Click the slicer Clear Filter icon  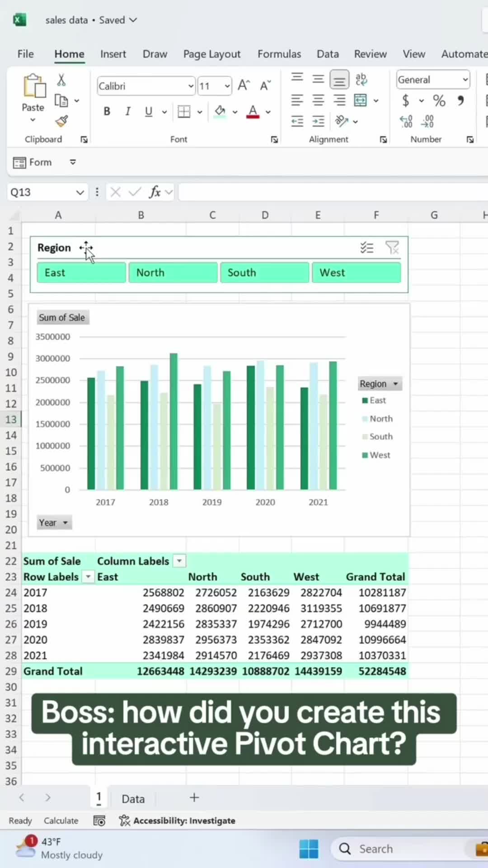392,248
